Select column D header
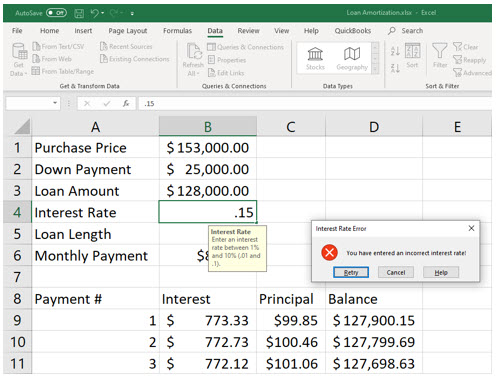 click(x=374, y=127)
